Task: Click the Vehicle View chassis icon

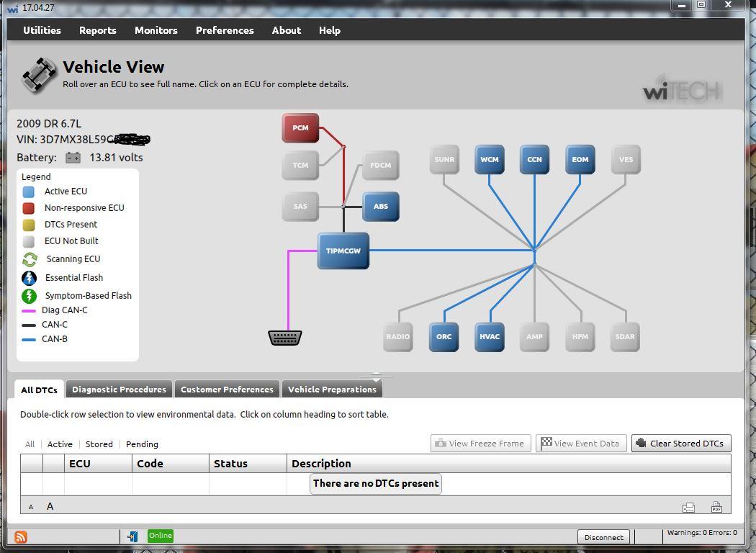Action: (x=39, y=75)
